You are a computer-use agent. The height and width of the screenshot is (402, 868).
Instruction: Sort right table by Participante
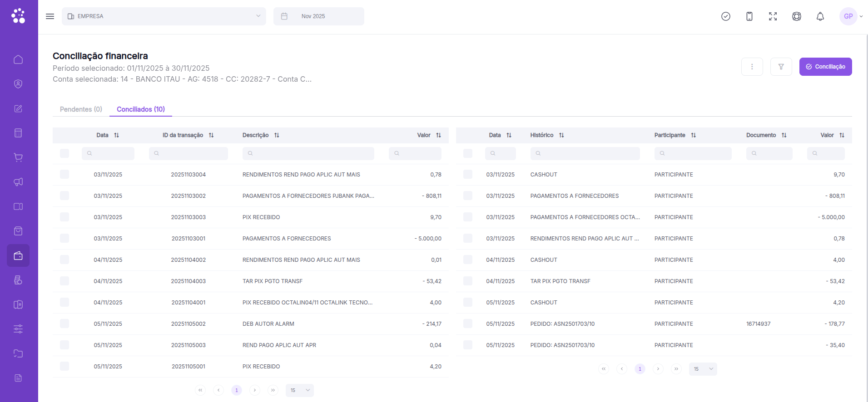[694, 135]
